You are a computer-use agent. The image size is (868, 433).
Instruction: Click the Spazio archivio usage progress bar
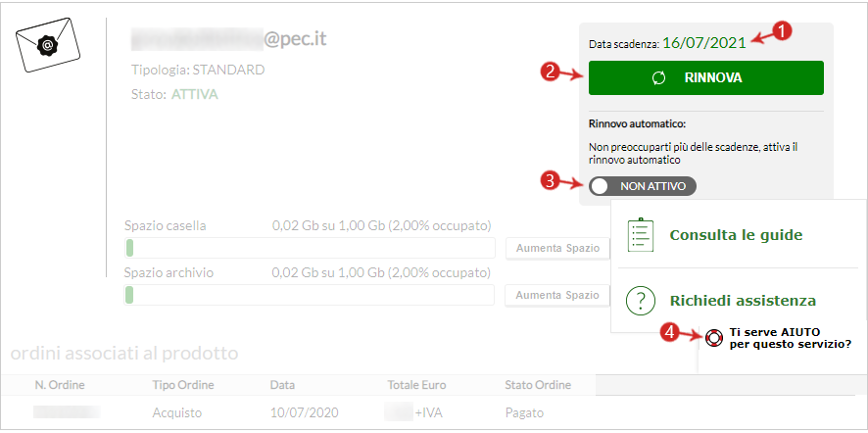(x=309, y=295)
